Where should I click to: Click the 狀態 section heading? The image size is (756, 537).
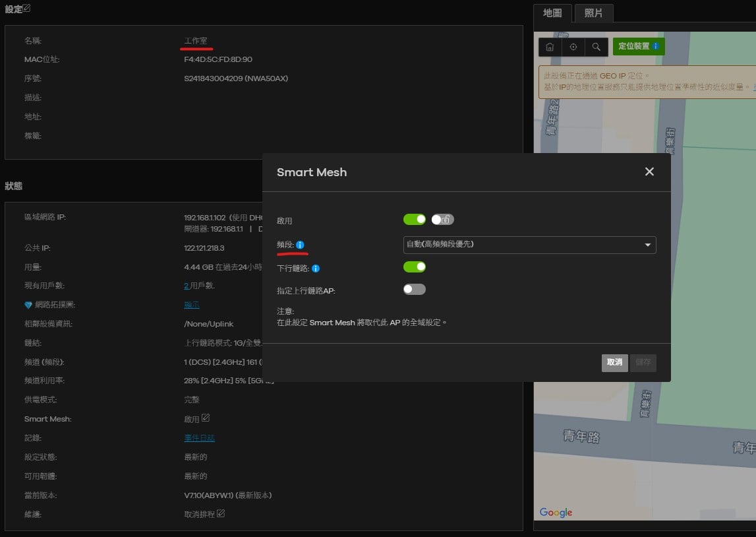point(13,186)
